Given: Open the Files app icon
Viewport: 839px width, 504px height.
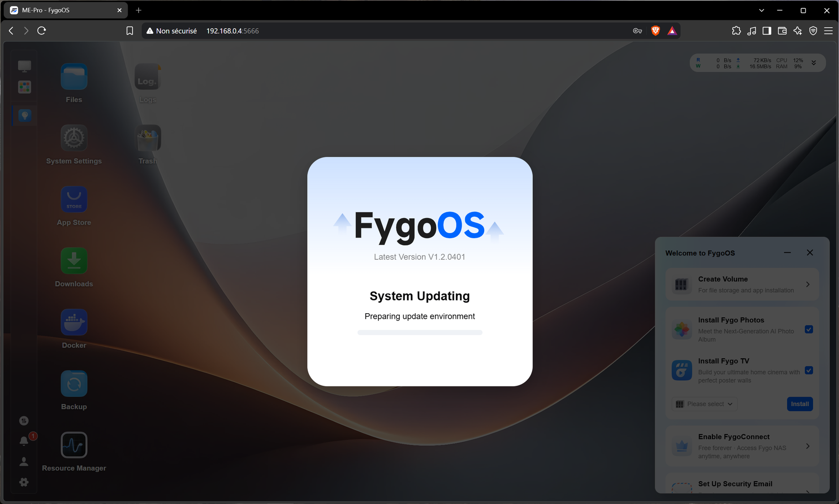Looking at the screenshot, I should click(74, 77).
